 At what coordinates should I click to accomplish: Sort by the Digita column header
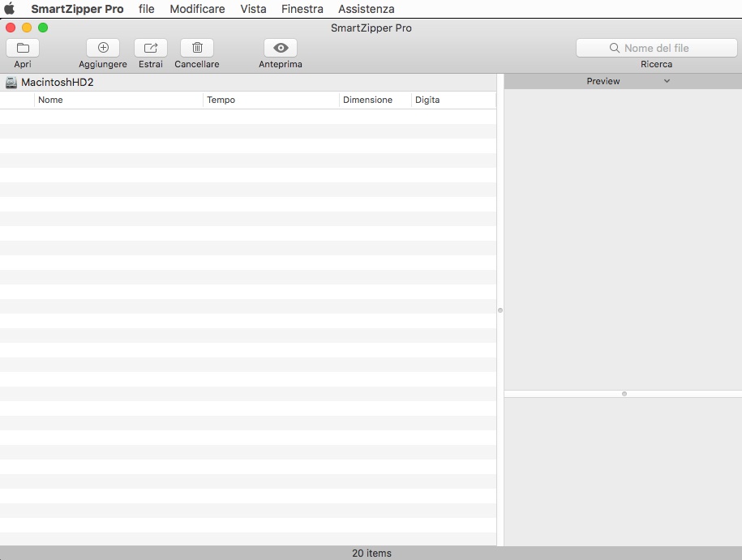click(x=453, y=100)
